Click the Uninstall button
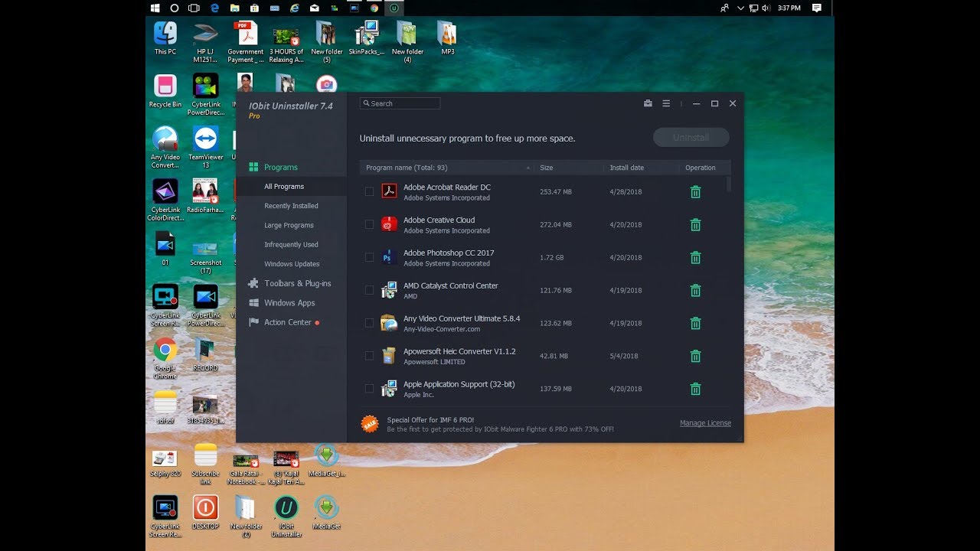The image size is (980, 551). [691, 138]
